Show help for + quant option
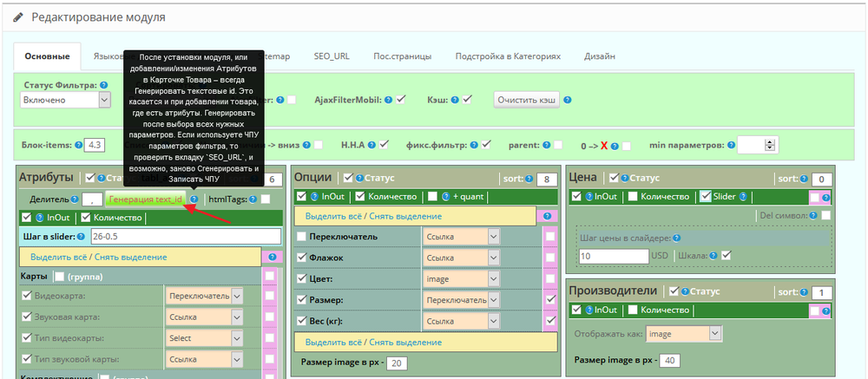Screen dimensions: 868x379 [444, 196]
